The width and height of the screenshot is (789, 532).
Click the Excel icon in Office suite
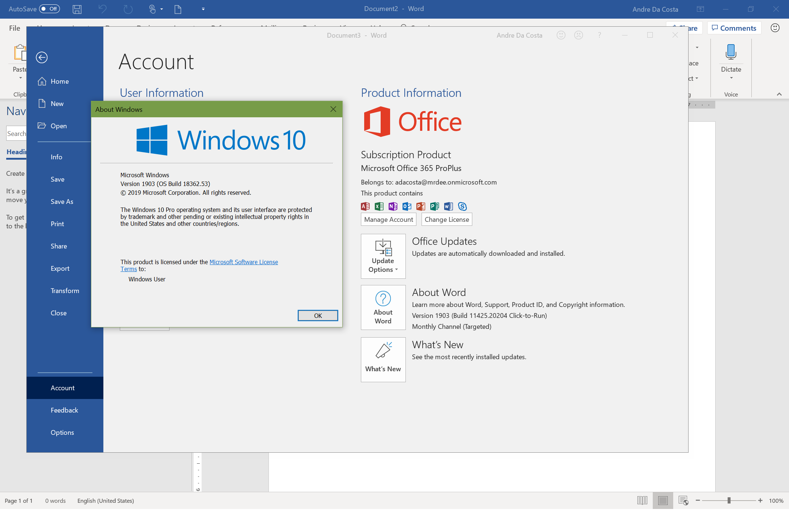(378, 205)
